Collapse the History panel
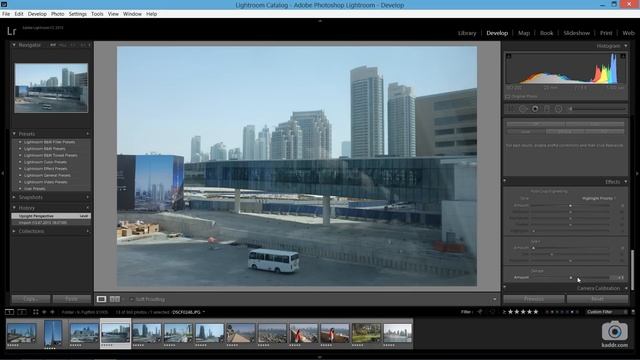The height and width of the screenshot is (360, 640). (x=14, y=208)
